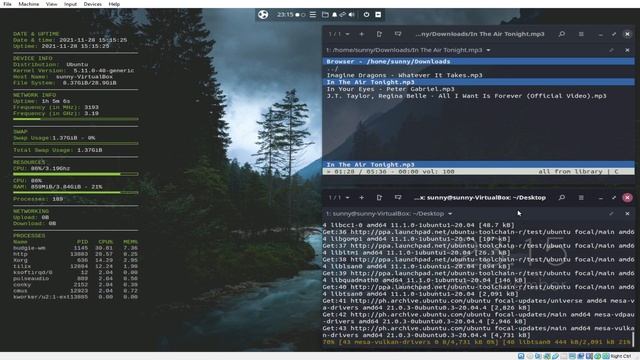The height and width of the screenshot is (360, 640).
Task: Open the View menu of VirtualBox
Action: coord(51,4)
